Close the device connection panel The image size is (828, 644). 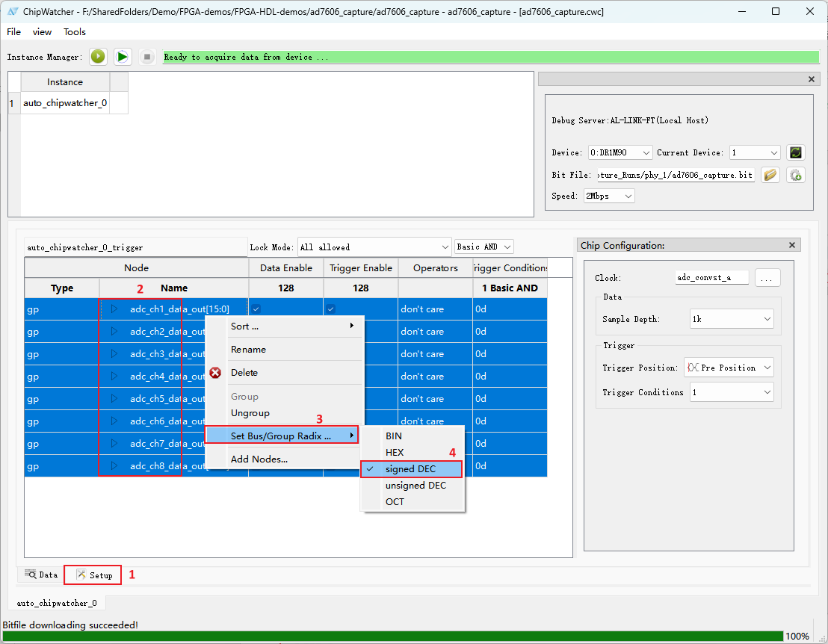coord(811,79)
